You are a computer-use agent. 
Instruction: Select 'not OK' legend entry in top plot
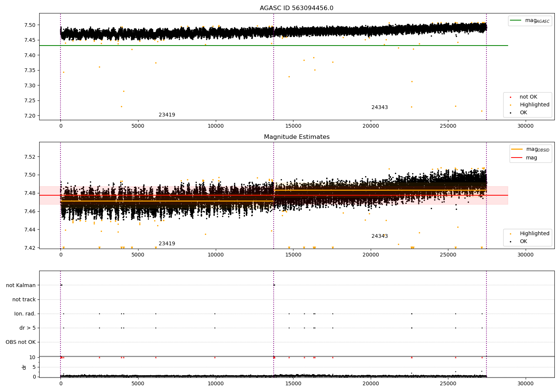coord(528,97)
